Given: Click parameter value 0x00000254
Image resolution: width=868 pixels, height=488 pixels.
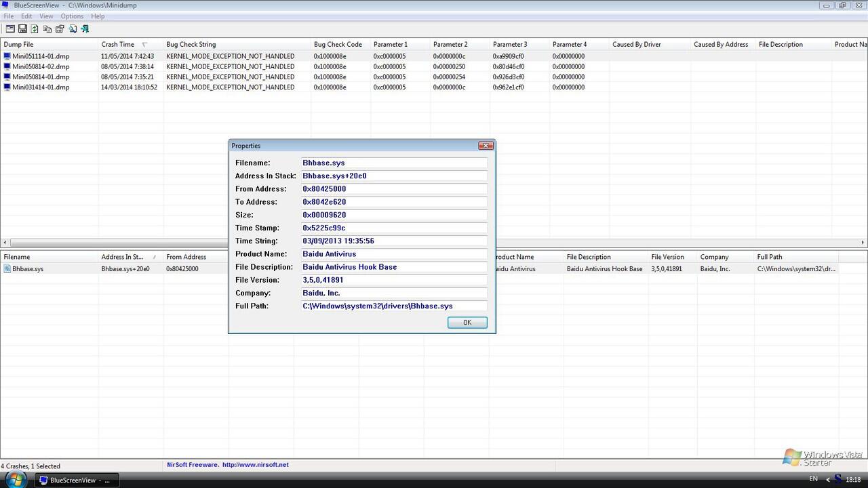Looking at the screenshot, I should [449, 77].
